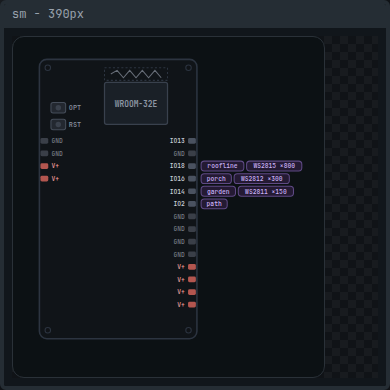Screen dimensions: 390x390
Task: Select the IO13 pin pad
Action: pos(192,141)
